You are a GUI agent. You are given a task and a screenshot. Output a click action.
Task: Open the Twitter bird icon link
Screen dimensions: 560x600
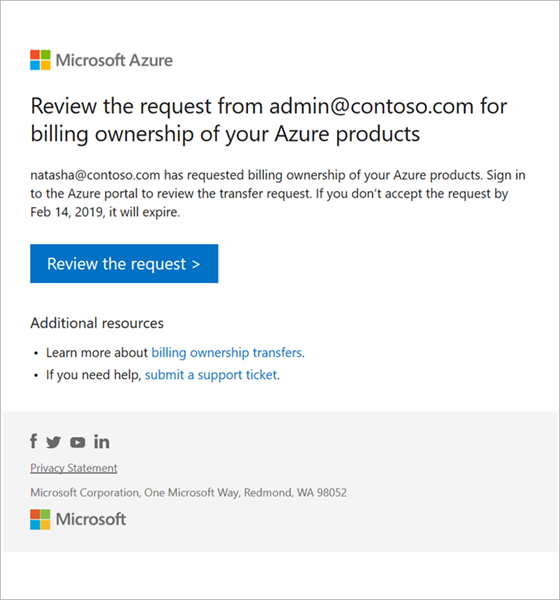tap(54, 442)
